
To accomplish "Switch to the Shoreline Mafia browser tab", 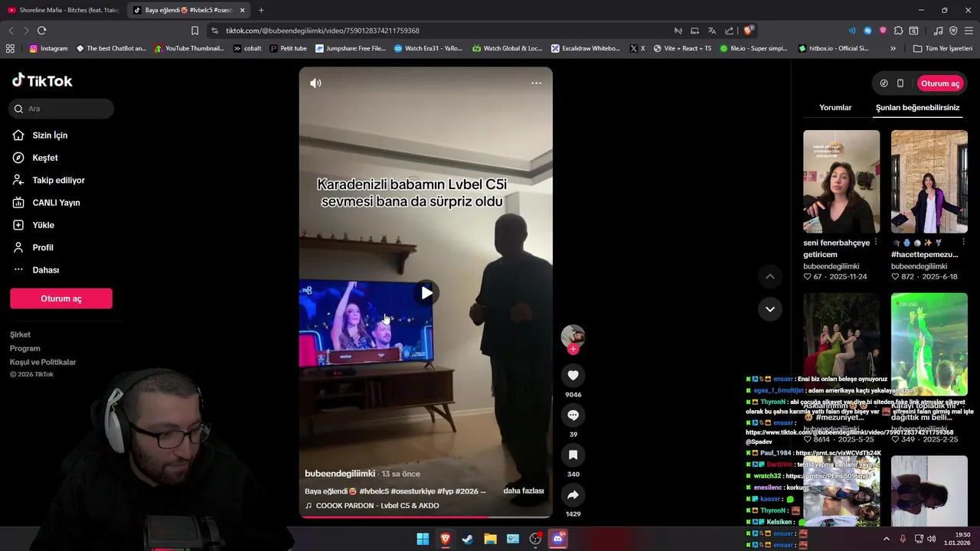I will coord(63,10).
